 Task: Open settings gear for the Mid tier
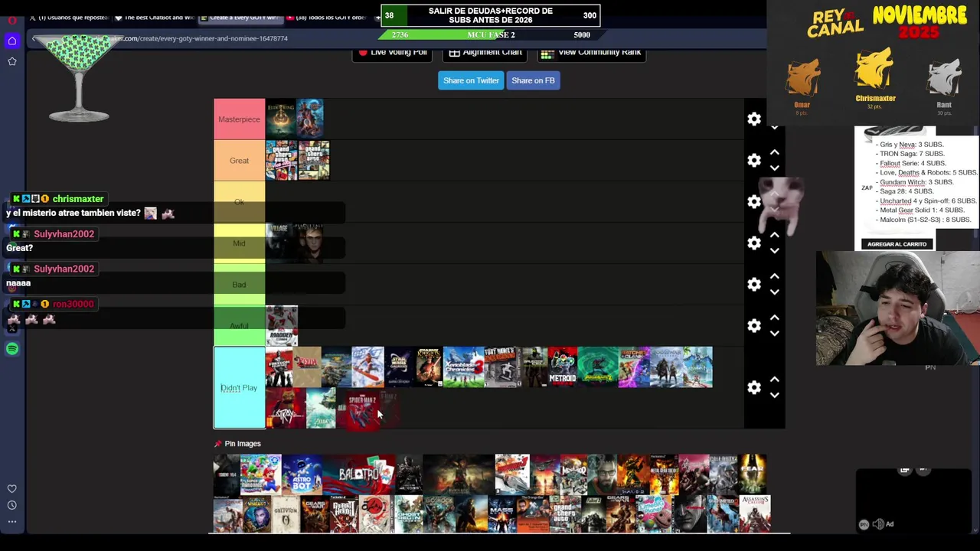coord(754,243)
